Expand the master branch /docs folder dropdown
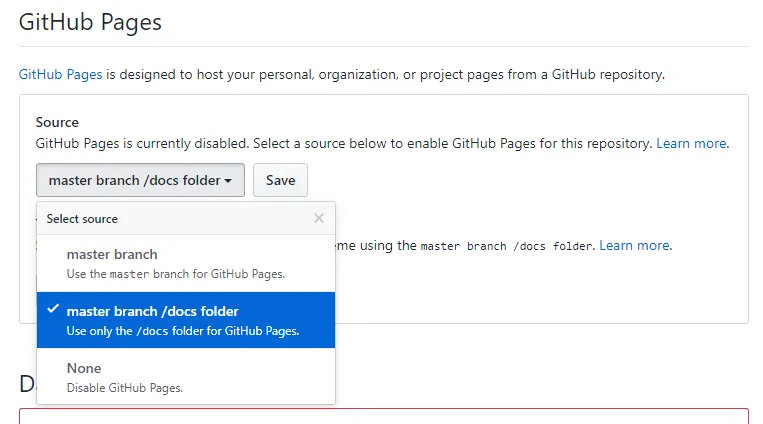Screen dimensions: 763x424 click(140, 181)
